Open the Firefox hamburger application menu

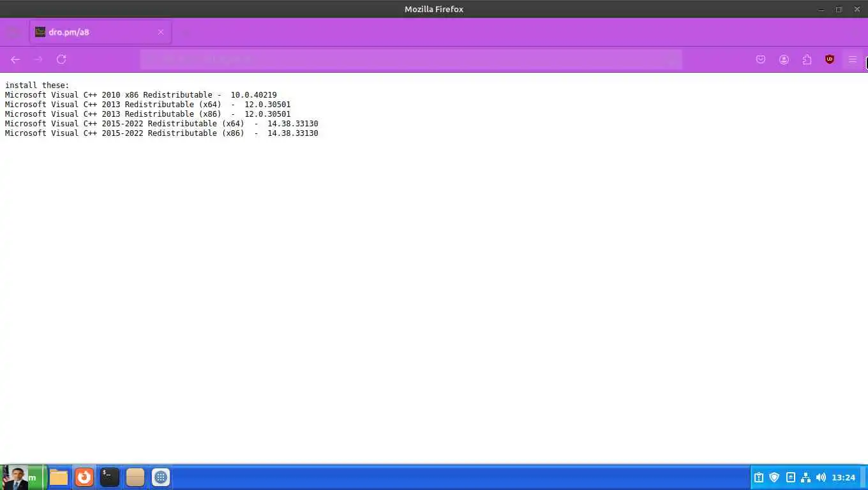pyautogui.click(x=853, y=59)
